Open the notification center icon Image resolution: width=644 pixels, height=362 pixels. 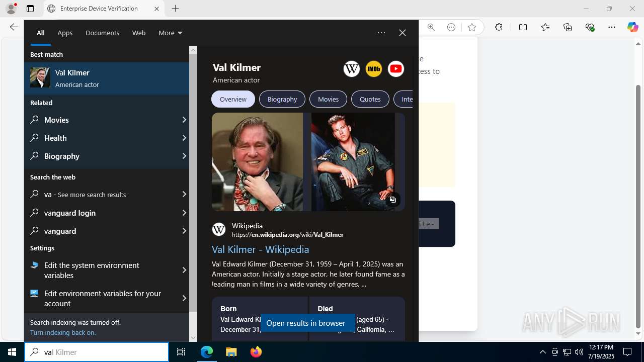pos(627,352)
